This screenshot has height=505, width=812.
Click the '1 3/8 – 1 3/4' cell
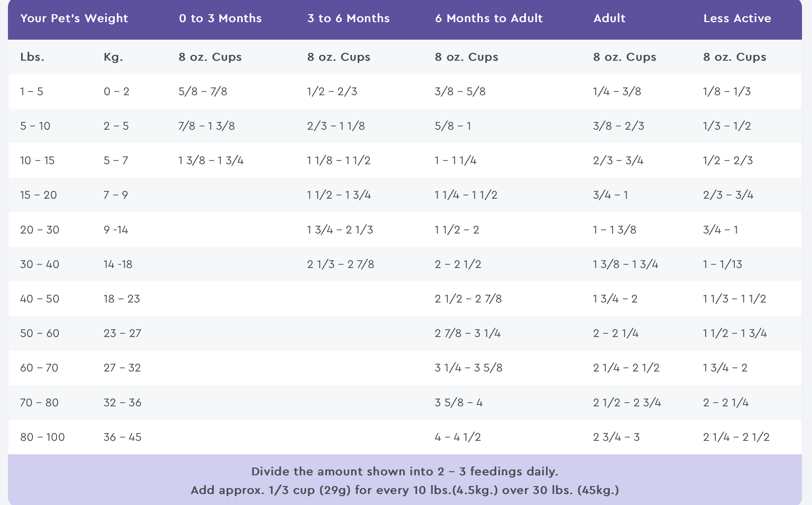point(211,160)
